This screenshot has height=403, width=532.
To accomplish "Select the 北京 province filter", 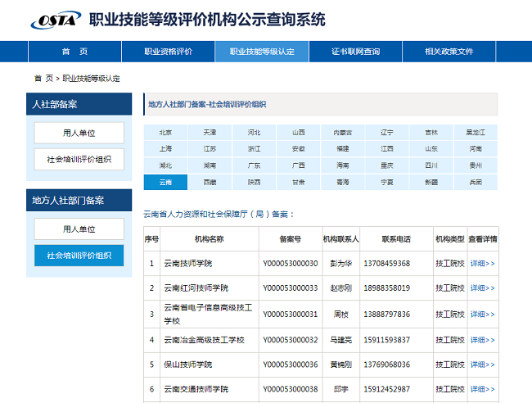I will pos(165,132).
